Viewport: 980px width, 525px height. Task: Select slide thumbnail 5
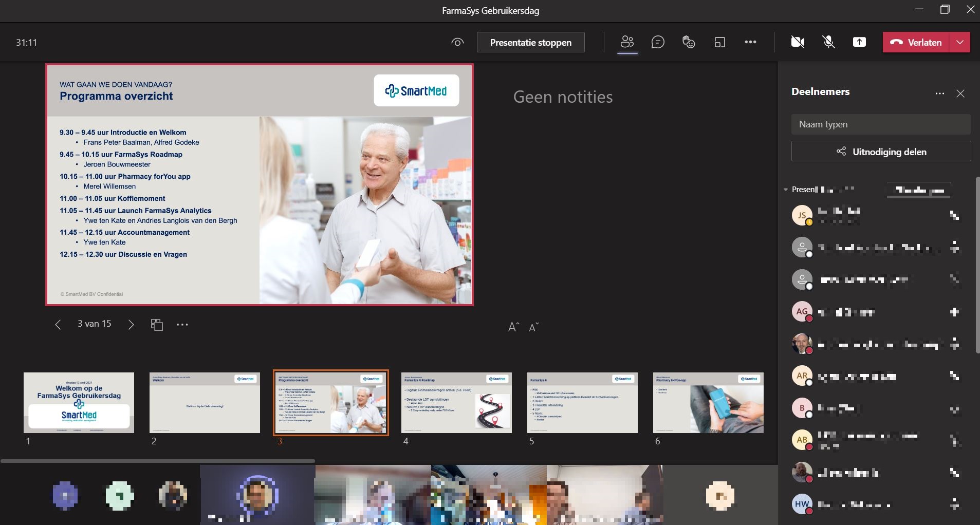coord(582,403)
